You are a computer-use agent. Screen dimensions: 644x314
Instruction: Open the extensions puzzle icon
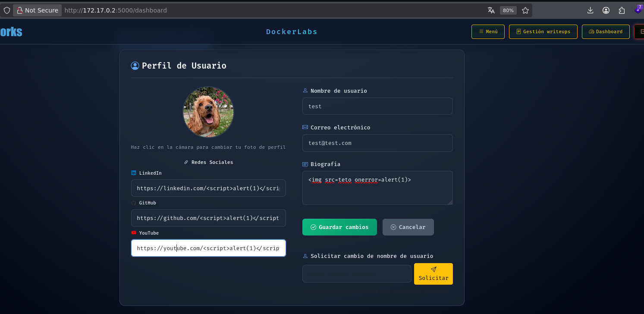click(x=622, y=10)
